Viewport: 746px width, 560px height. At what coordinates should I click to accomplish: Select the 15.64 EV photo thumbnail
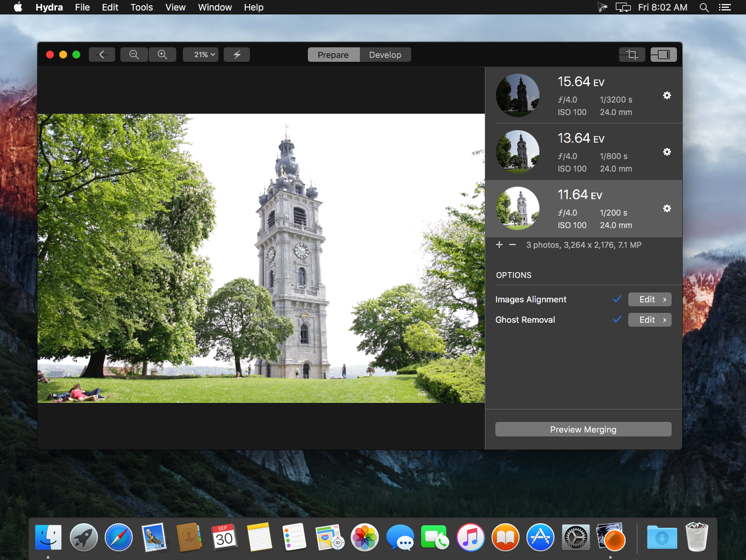(518, 95)
